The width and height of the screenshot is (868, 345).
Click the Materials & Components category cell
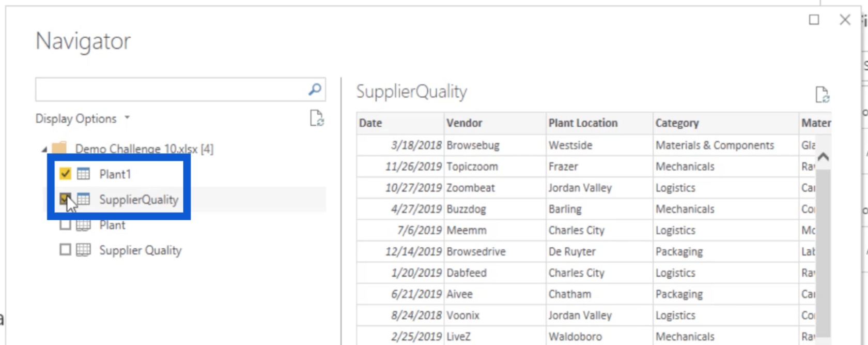[725, 145]
